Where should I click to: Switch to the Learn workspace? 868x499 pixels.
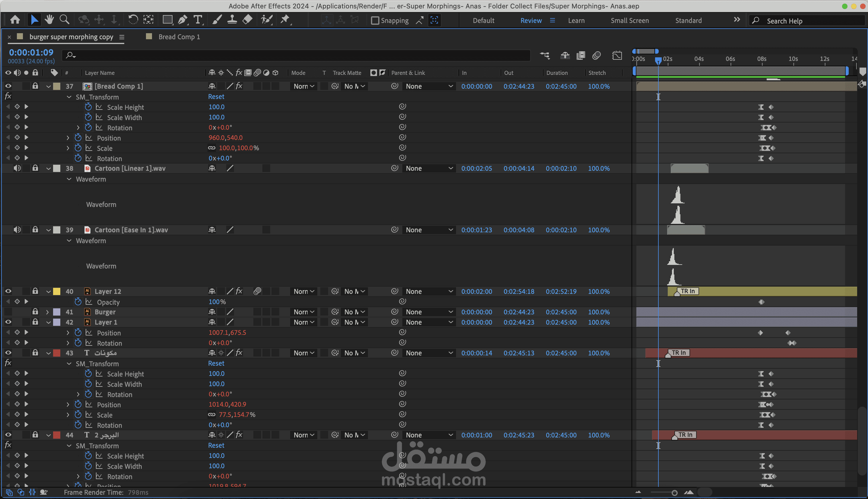point(576,21)
